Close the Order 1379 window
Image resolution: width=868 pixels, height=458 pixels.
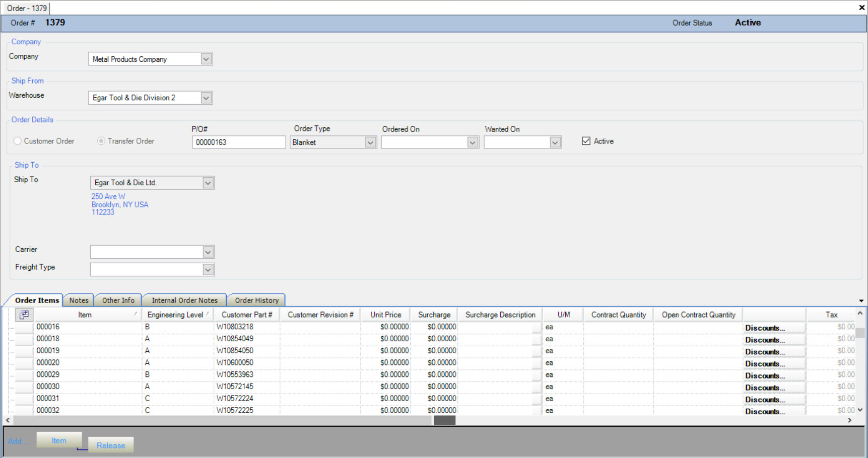[861, 8]
